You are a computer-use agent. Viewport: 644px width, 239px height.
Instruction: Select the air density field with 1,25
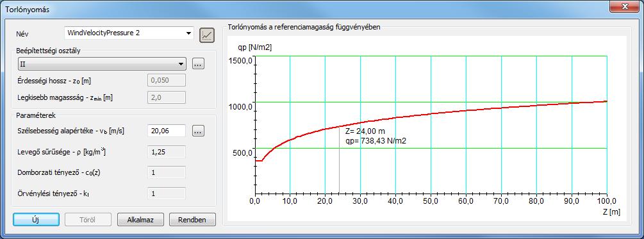[x=167, y=152]
